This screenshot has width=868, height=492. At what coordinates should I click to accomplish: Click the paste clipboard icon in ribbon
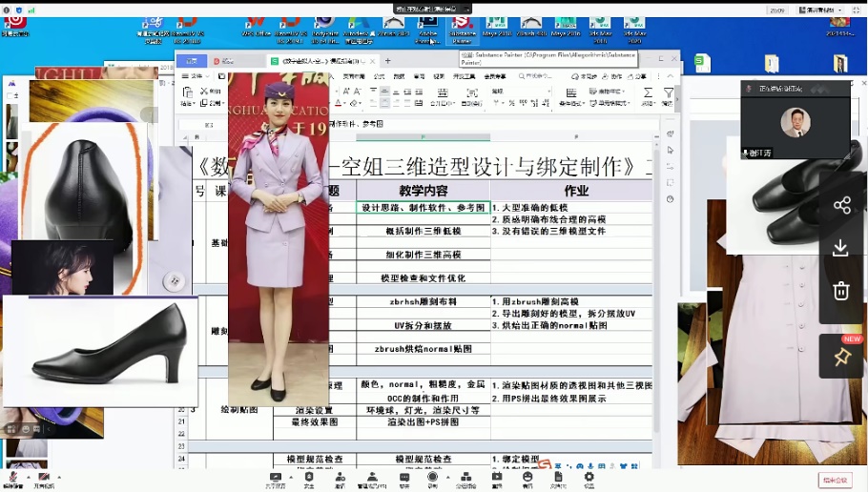(188, 93)
